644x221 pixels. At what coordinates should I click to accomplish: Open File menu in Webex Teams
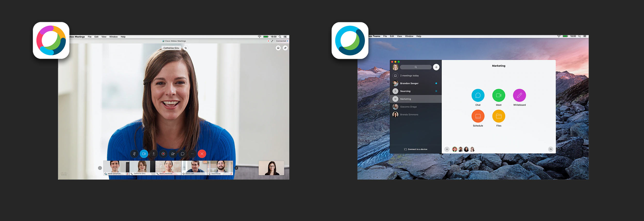pyautogui.click(x=385, y=36)
